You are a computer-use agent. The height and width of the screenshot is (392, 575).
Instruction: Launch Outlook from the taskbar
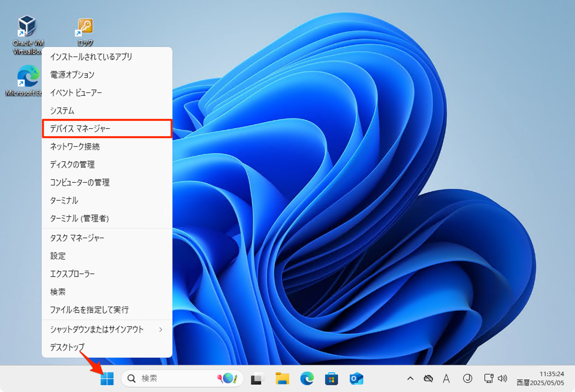(356, 378)
